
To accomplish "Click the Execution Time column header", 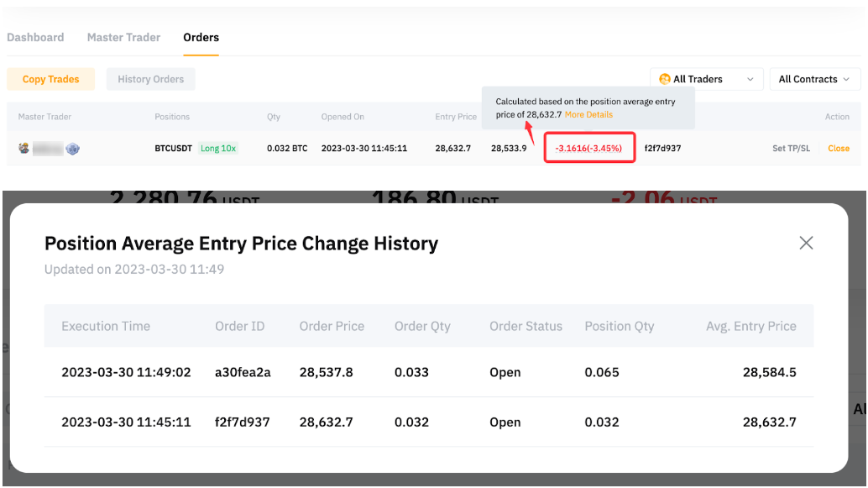I will point(106,326).
